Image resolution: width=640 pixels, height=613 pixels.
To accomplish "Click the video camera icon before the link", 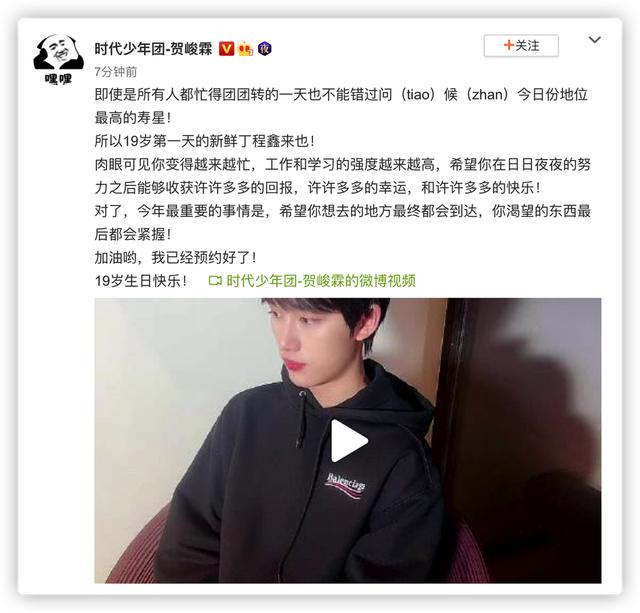I will pos(215,281).
